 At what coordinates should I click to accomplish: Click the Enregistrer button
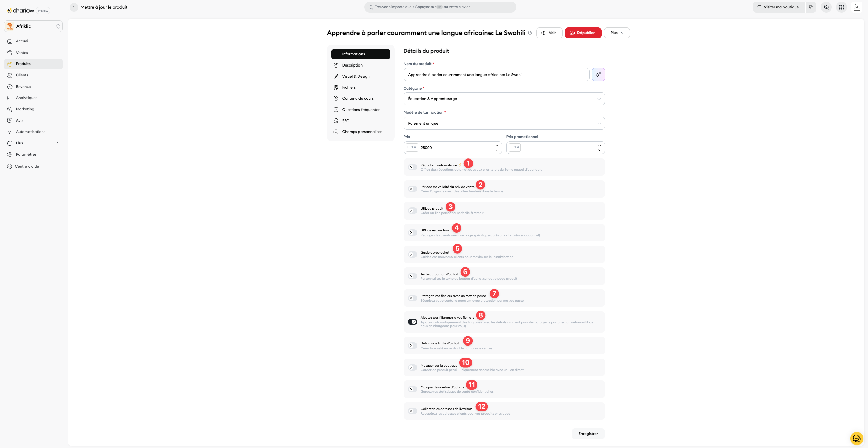tap(588, 434)
